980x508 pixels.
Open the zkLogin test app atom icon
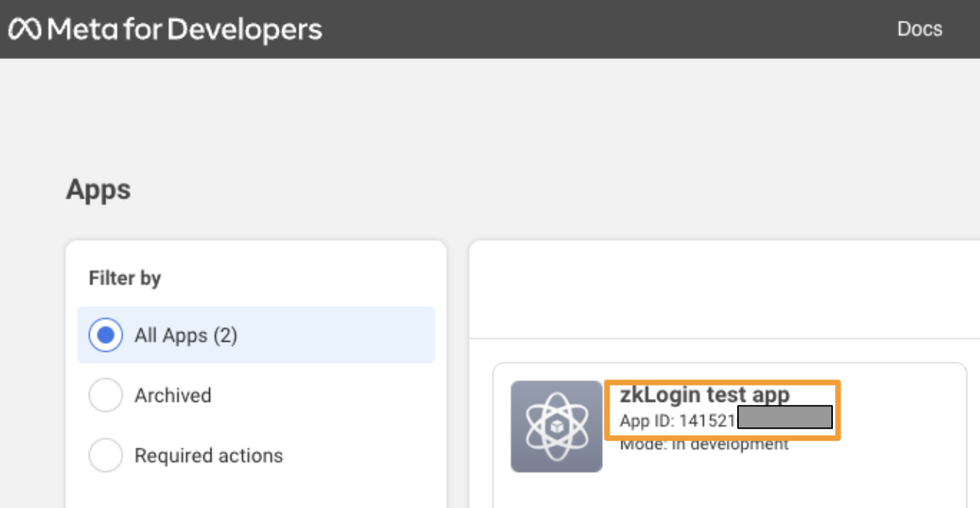click(x=556, y=427)
